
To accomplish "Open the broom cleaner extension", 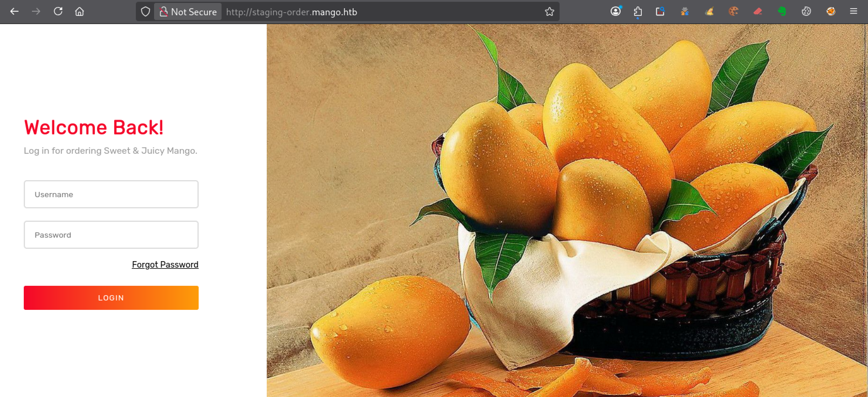I will pyautogui.click(x=709, y=11).
